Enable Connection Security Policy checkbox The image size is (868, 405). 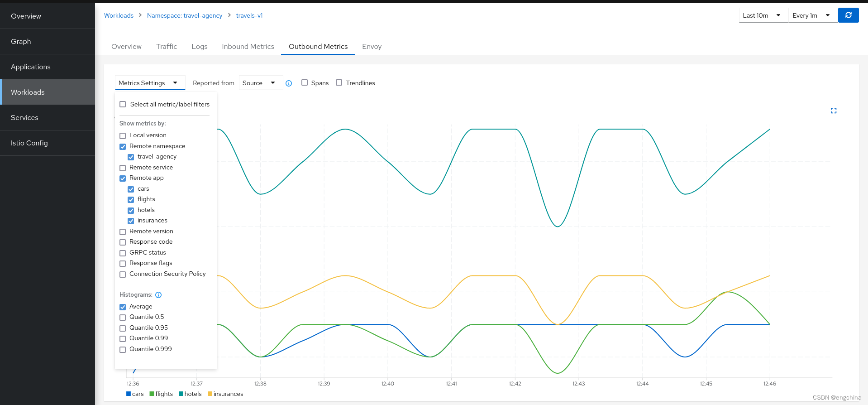123,274
